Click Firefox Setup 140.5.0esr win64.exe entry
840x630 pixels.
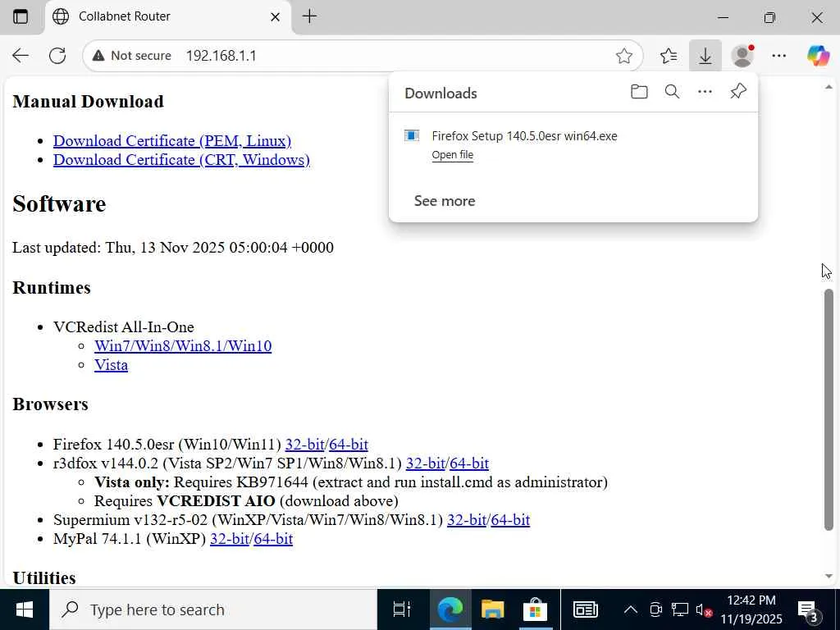coord(524,136)
